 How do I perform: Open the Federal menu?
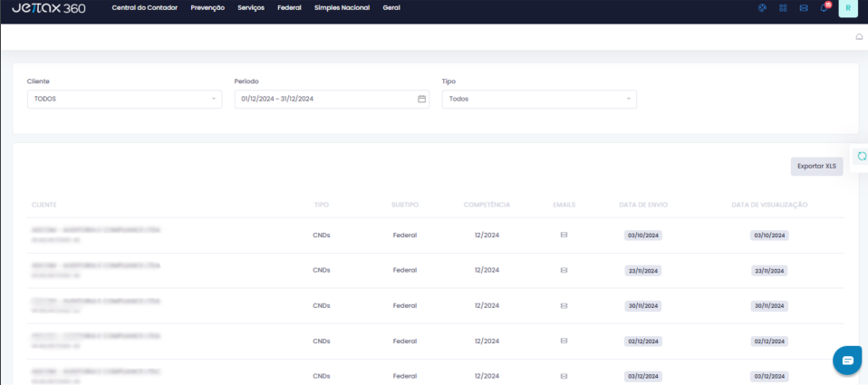click(x=290, y=8)
